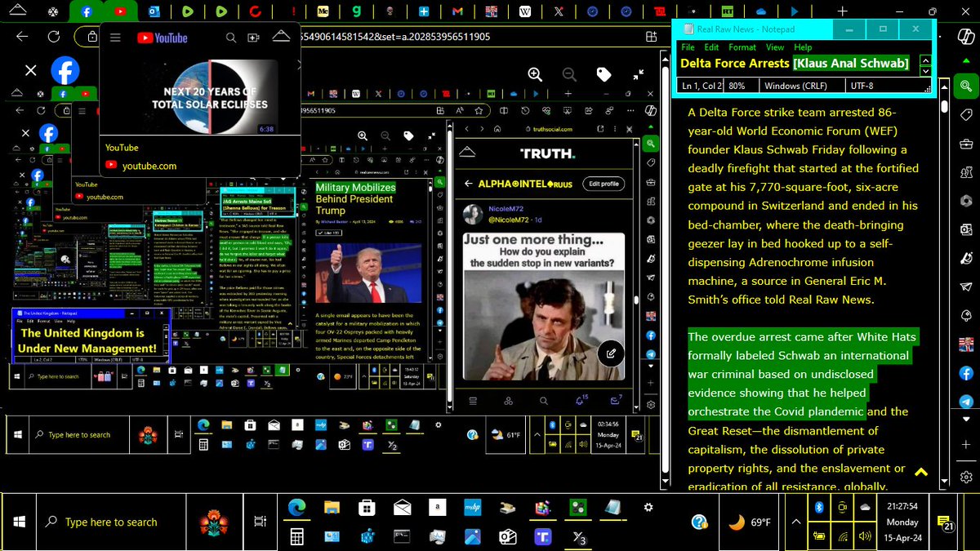Jump to top with the yellow up chevron
This screenshot has width=980, height=551.
[921, 472]
